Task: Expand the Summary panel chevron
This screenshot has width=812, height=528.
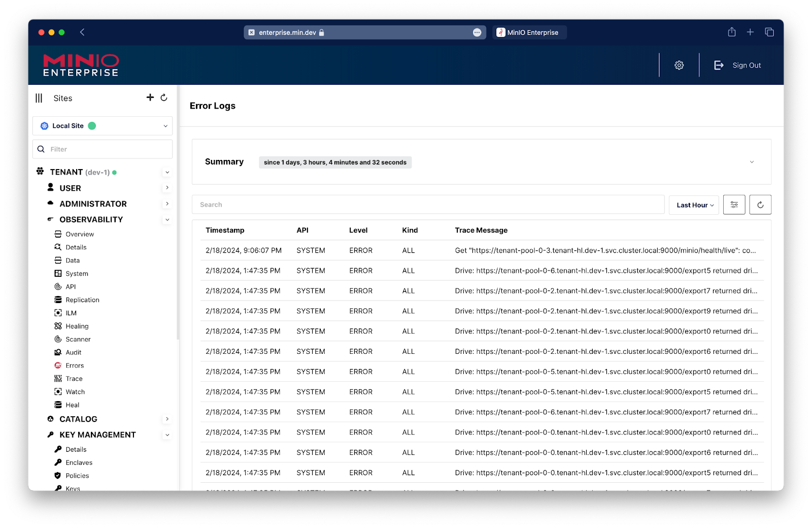Action: tap(752, 162)
